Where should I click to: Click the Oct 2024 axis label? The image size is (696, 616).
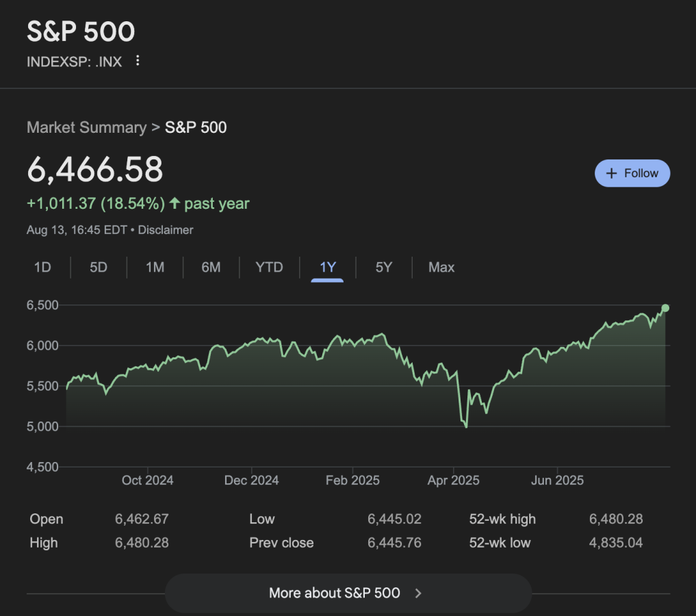pos(147,480)
